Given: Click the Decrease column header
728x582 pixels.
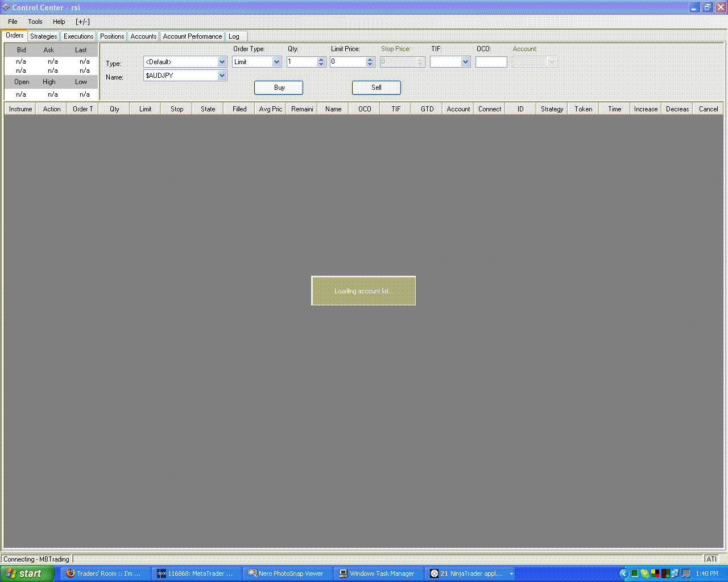Looking at the screenshot, I should pos(677,109).
